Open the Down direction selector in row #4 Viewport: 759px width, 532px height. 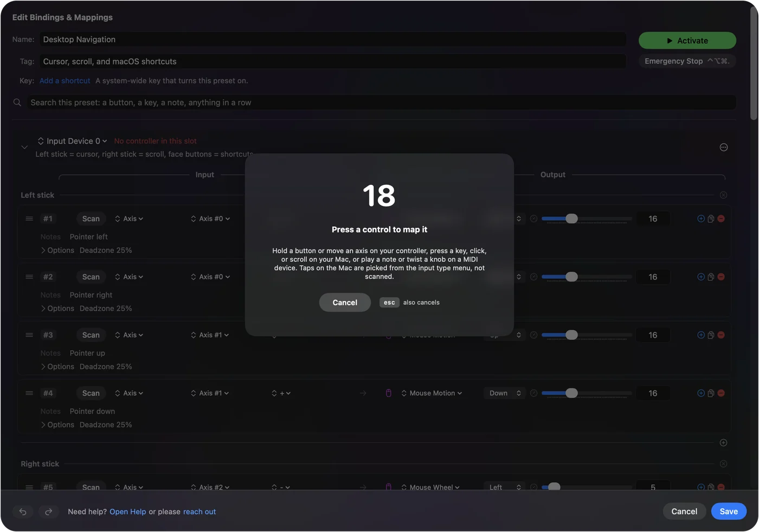(x=505, y=393)
